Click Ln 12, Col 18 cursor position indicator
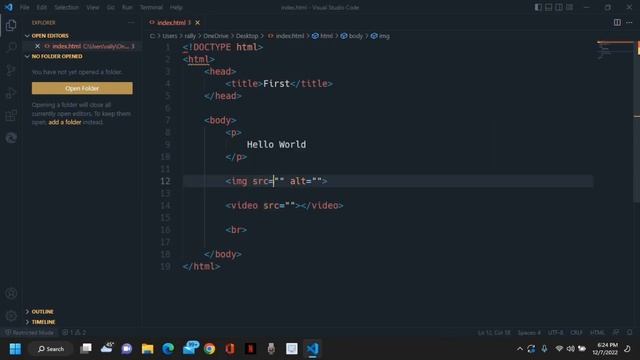Image resolution: width=640 pixels, height=360 pixels. click(x=494, y=333)
